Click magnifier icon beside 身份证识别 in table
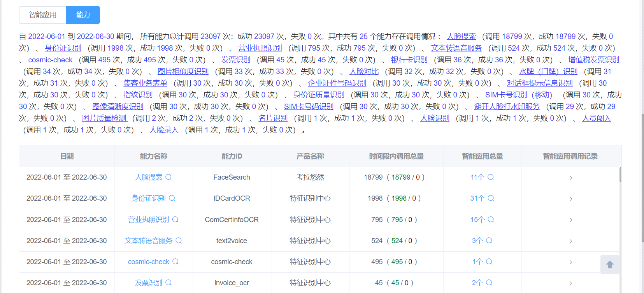The height and width of the screenshot is (293, 644). coord(172,198)
